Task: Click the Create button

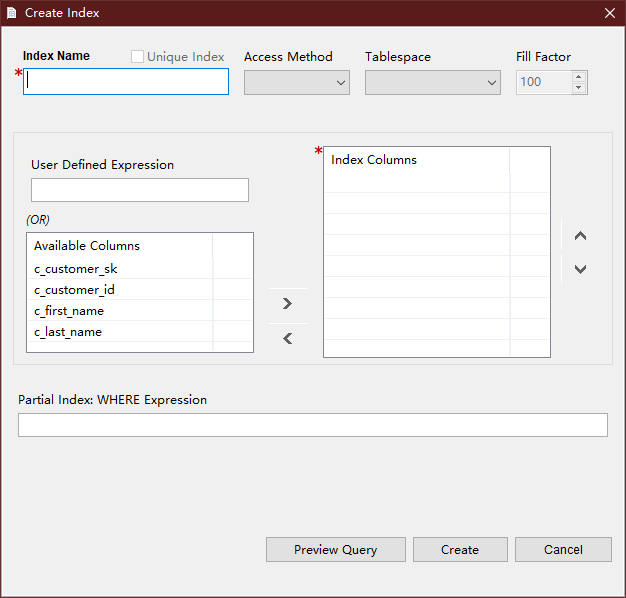Action: [460, 550]
